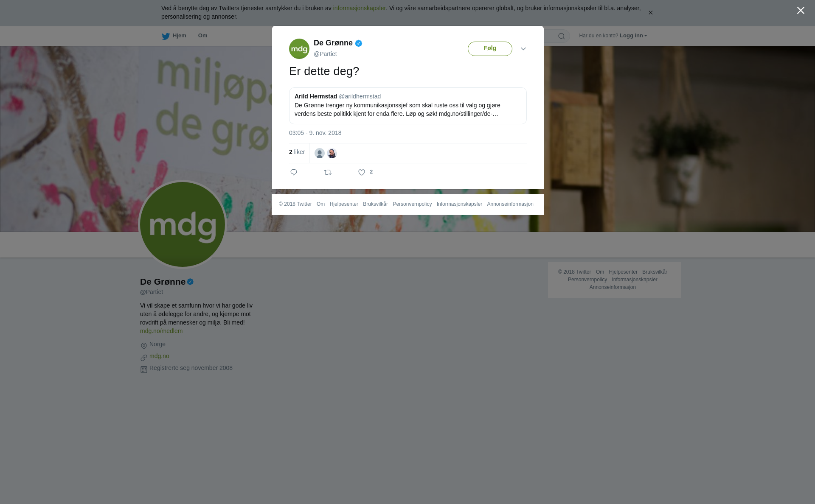Open the 03:05 - 9. nov. 2018 timestamp

click(315, 133)
